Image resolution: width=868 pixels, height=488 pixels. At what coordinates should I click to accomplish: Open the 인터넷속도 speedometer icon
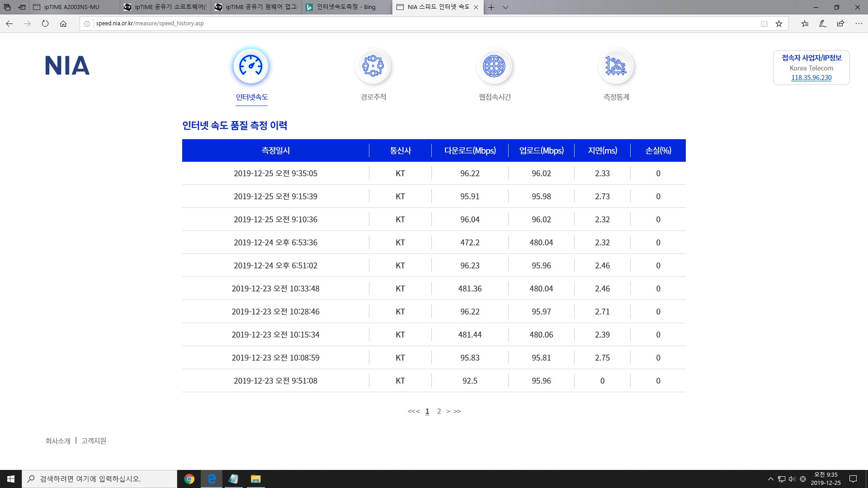coord(251,66)
